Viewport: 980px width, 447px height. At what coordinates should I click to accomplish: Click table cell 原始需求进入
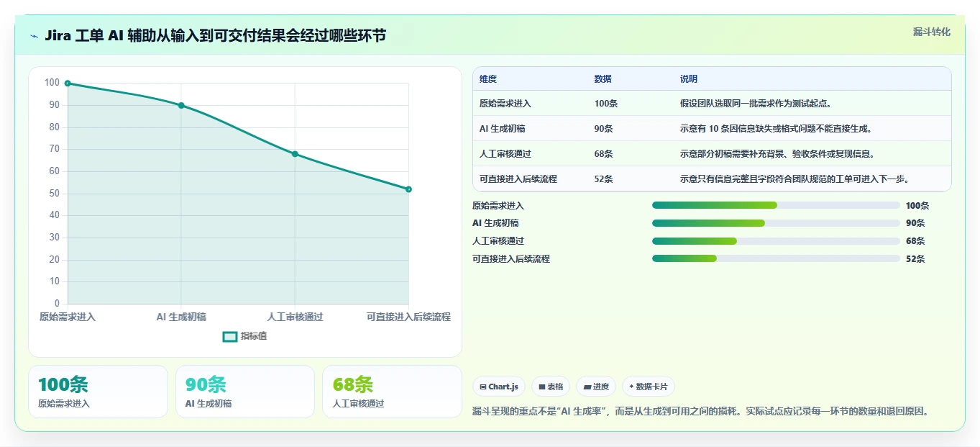(x=505, y=104)
